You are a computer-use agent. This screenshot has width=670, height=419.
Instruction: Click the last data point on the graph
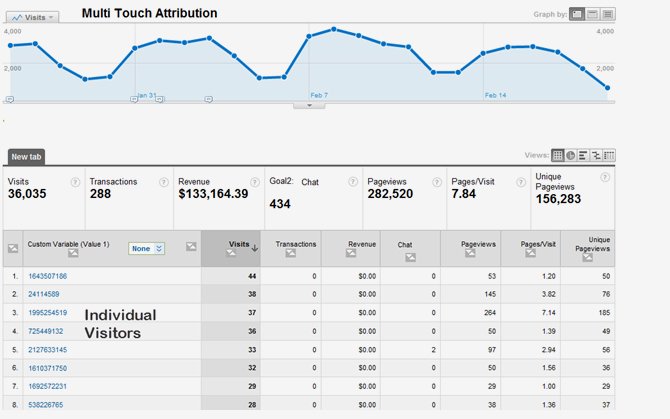(607, 88)
